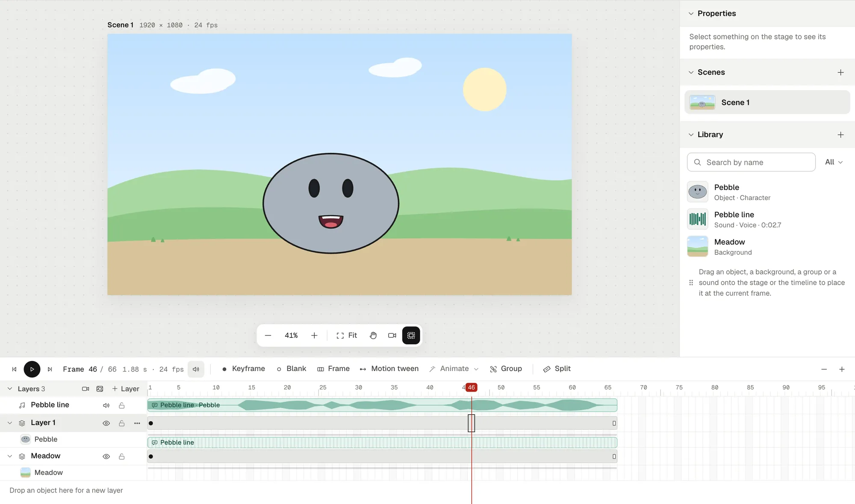Zoom out the timeline with minus
The width and height of the screenshot is (855, 504).
coord(824,369)
